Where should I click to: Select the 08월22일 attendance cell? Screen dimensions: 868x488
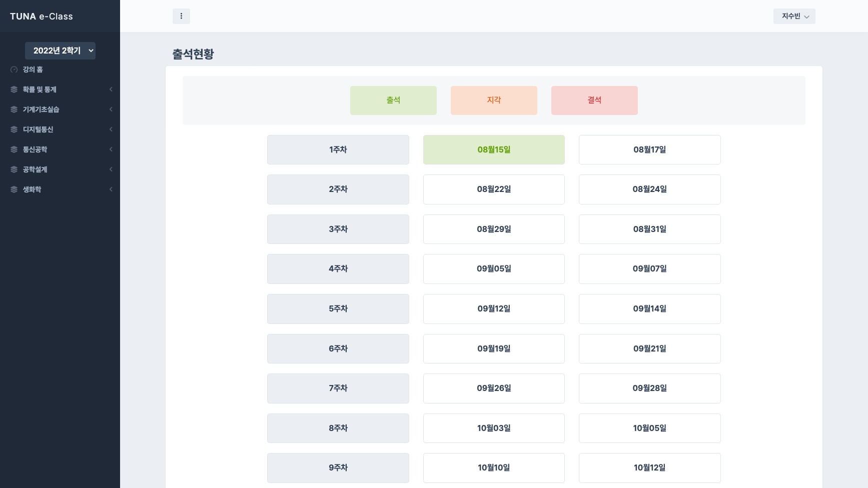[494, 189]
